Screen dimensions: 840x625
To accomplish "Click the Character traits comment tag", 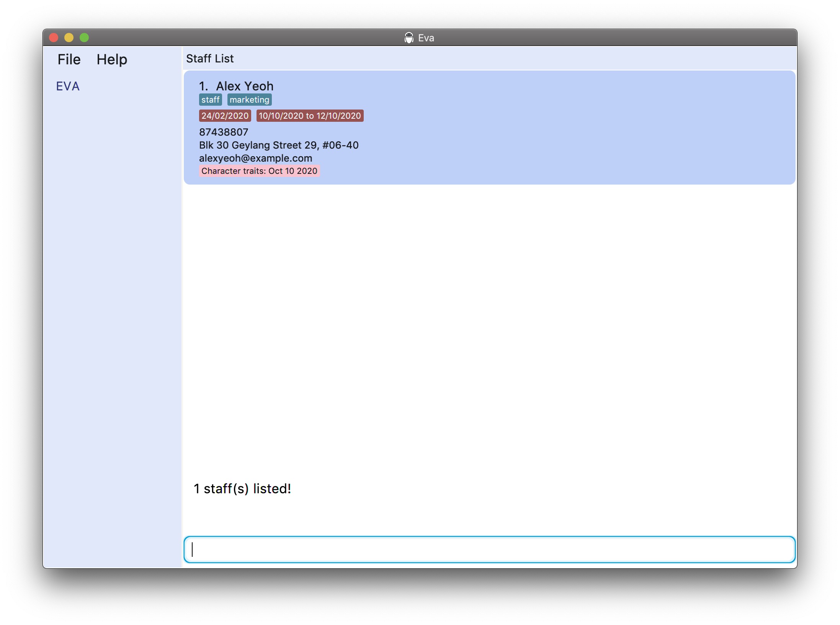I will (259, 171).
